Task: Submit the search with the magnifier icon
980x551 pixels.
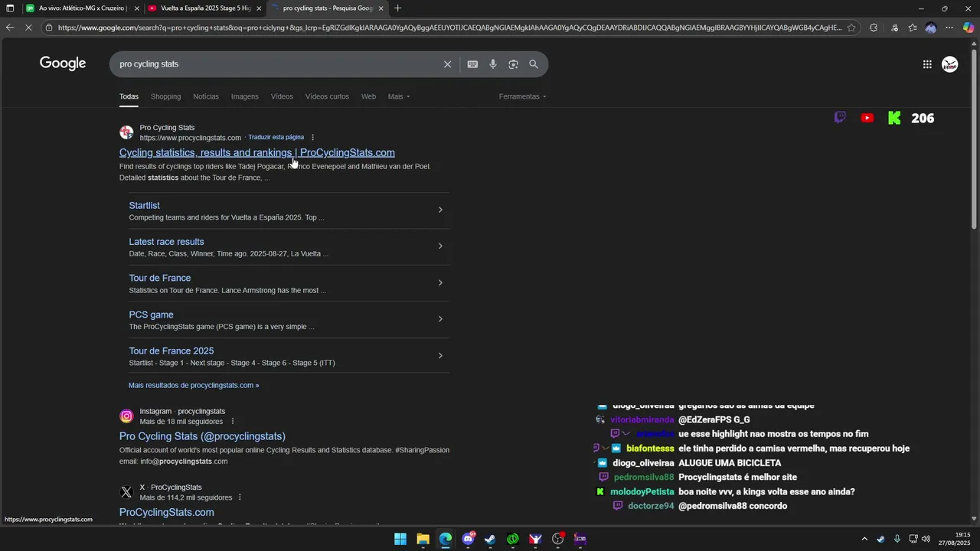Action: click(534, 64)
